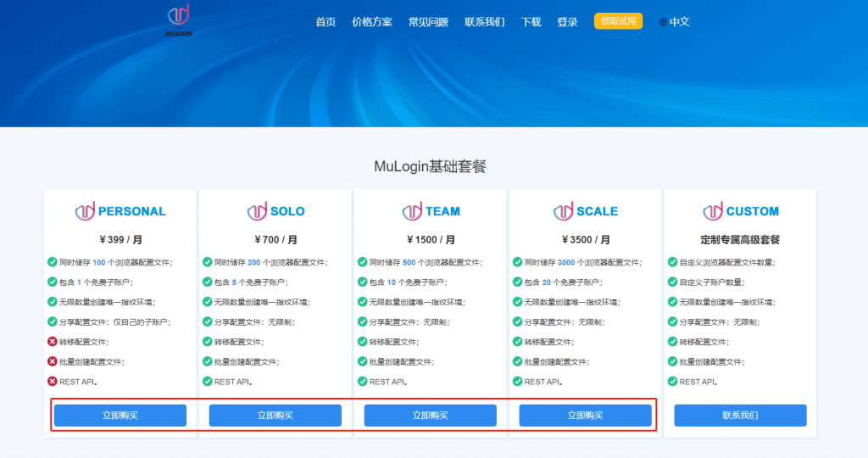The image size is (868, 458).
Task: Click the ¥3500 / 月 price
Action: [586, 240]
